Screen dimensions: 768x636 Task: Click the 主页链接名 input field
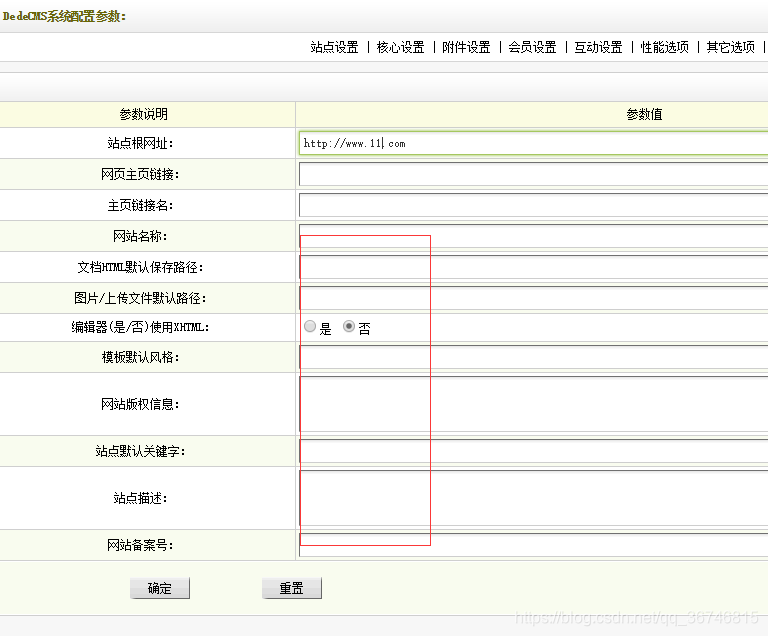coord(533,205)
